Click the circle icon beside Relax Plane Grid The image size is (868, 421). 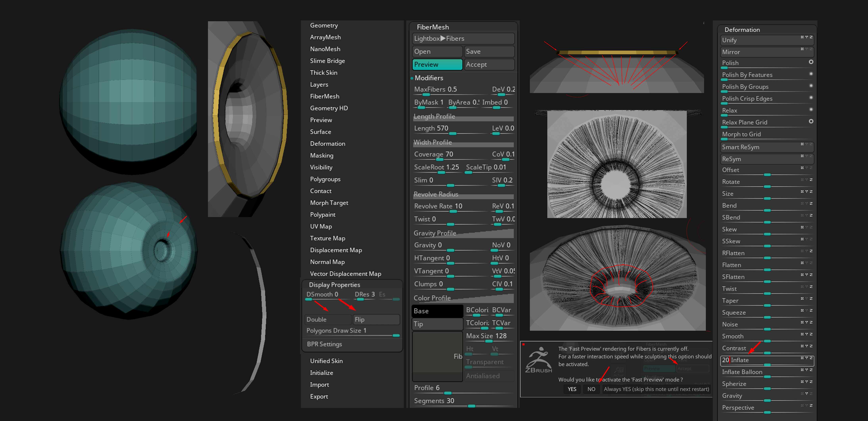click(x=811, y=121)
